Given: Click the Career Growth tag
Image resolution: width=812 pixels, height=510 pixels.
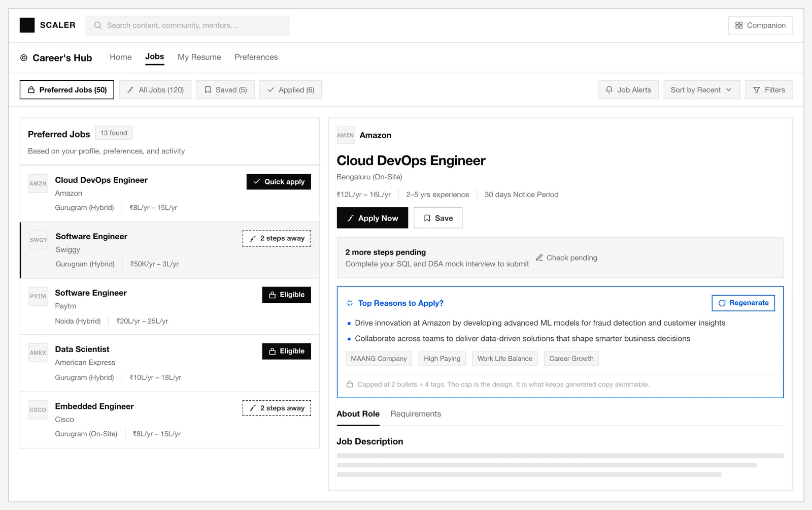Looking at the screenshot, I should pos(571,359).
